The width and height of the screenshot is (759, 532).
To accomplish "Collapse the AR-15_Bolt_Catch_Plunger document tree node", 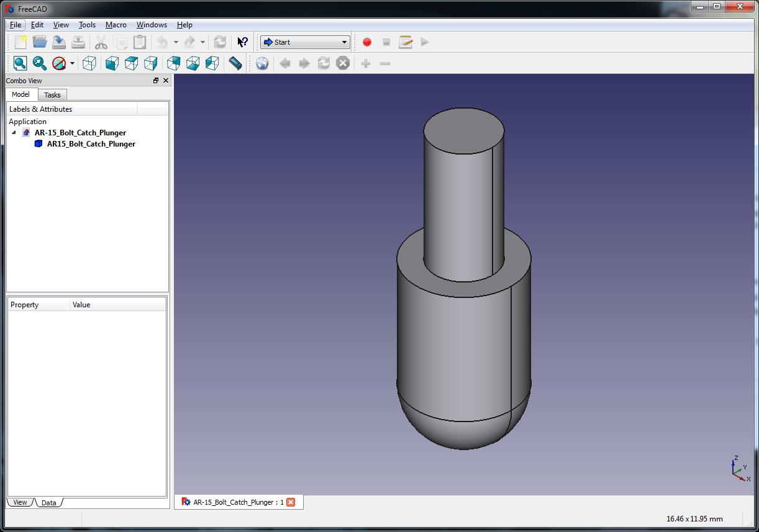I will point(14,133).
